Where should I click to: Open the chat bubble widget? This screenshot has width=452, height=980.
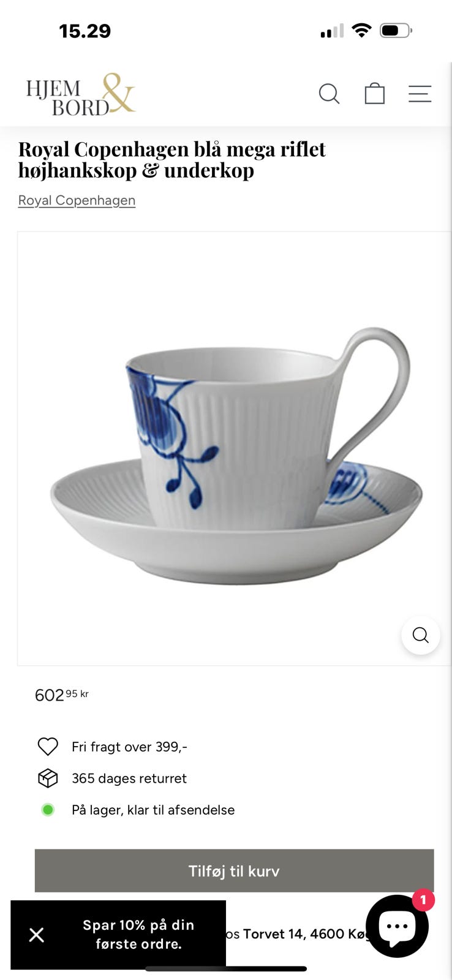(x=397, y=926)
